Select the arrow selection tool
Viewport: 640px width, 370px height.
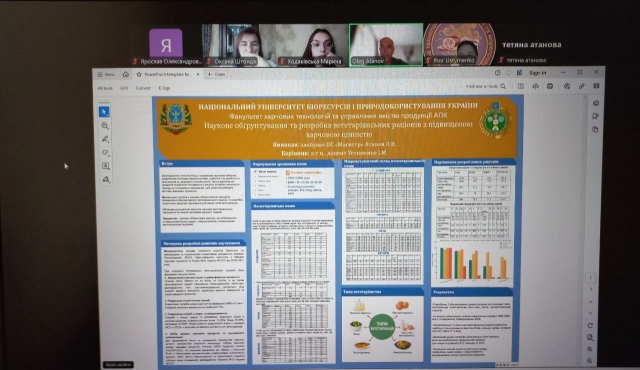point(104,111)
